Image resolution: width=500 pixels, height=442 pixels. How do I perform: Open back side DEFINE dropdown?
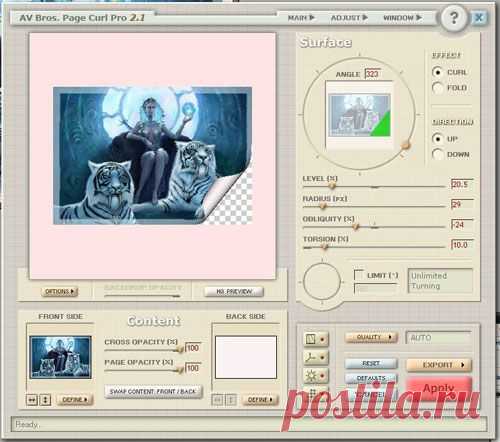260,399
